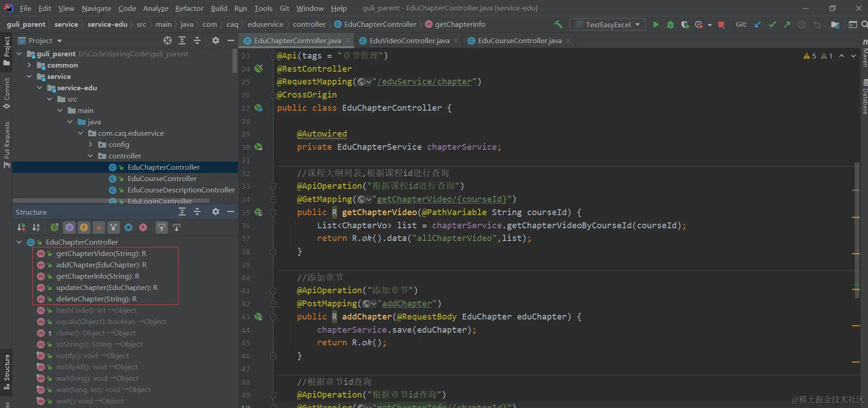Run TestEasyExcel with the green play button
Image resolution: width=868 pixels, height=408 pixels.
click(655, 25)
